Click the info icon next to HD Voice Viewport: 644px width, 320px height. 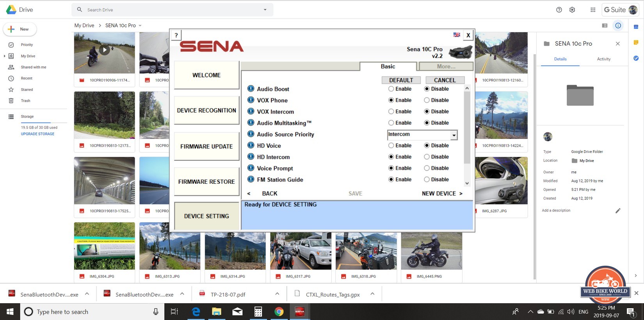(x=251, y=145)
